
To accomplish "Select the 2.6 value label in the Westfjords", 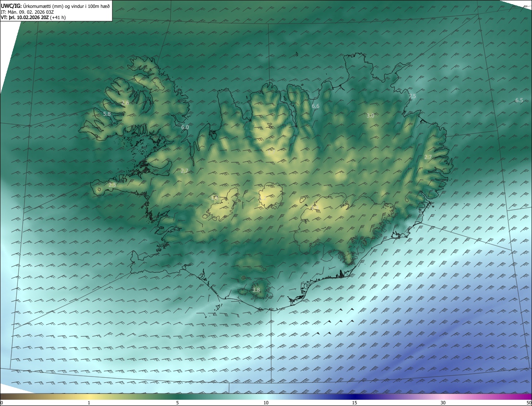I will (125, 103).
